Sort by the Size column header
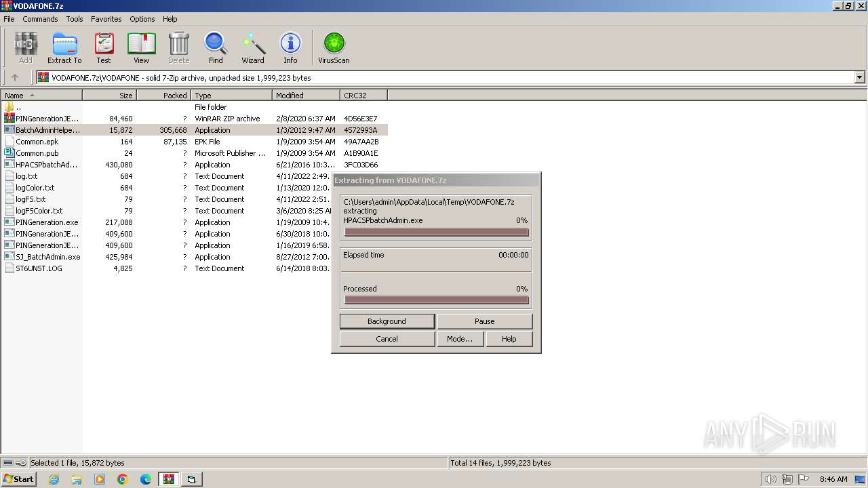868x488 pixels. [110, 96]
